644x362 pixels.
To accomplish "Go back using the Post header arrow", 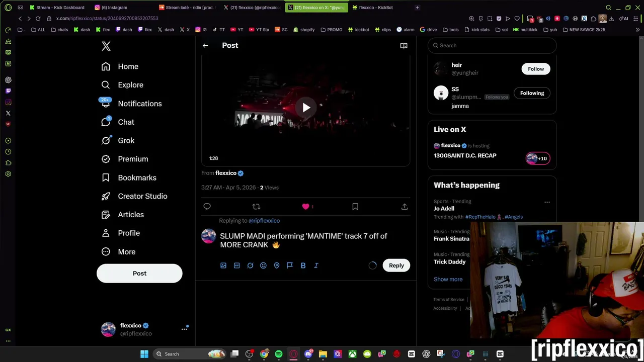I will 205,46.
